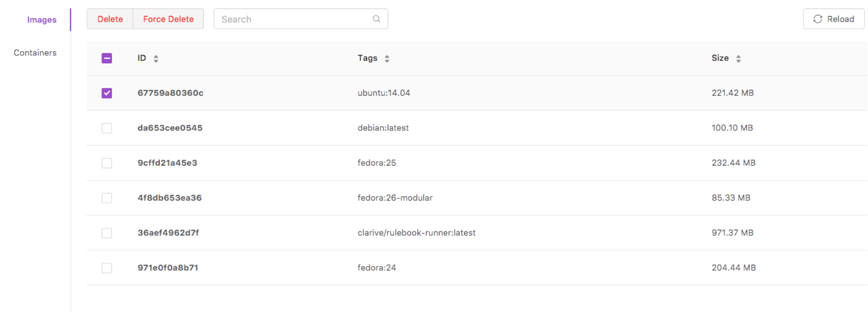Click the Delete button
868x312 pixels.
pos(110,19)
